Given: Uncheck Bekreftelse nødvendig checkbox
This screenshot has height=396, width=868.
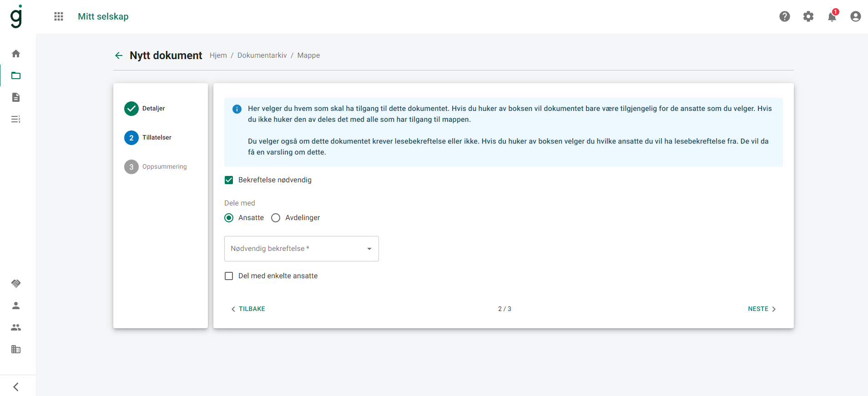Looking at the screenshot, I should [229, 180].
